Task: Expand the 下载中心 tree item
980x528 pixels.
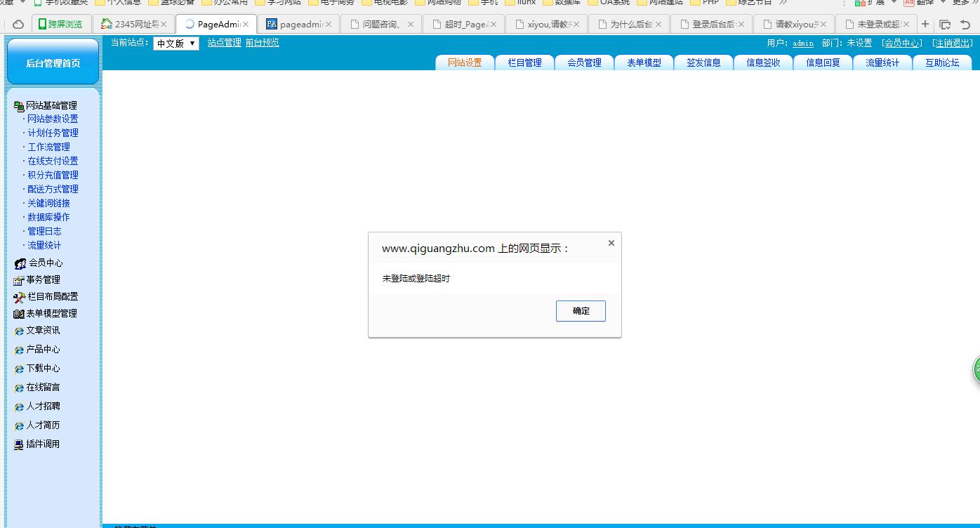Action: click(x=43, y=369)
